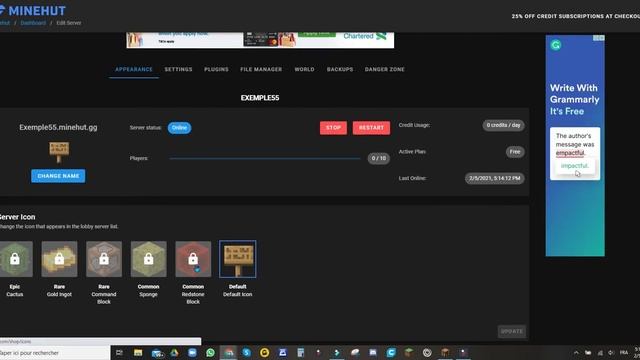The width and height of the screenshot is (640, 360).
Task: Open the Appearance tab
Action: (133, 69)
